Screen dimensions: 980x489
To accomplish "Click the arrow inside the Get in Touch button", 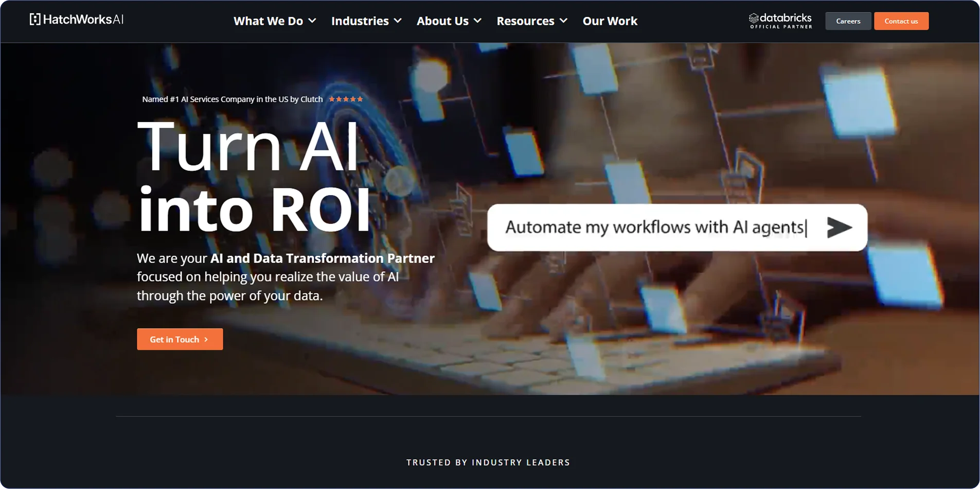I will pos(205,339).
